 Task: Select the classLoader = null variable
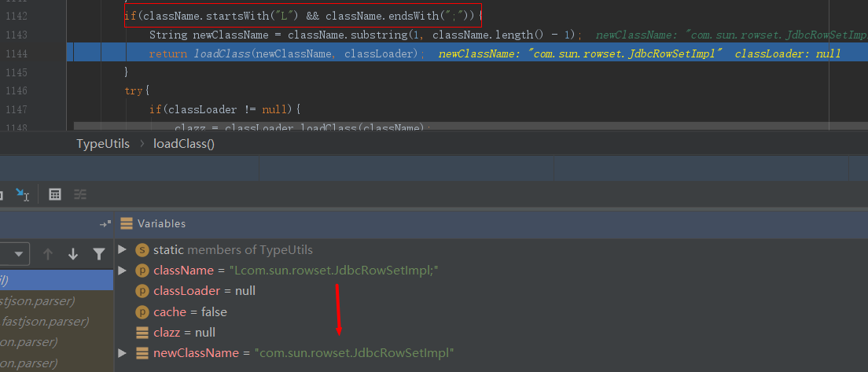(204, 291)
